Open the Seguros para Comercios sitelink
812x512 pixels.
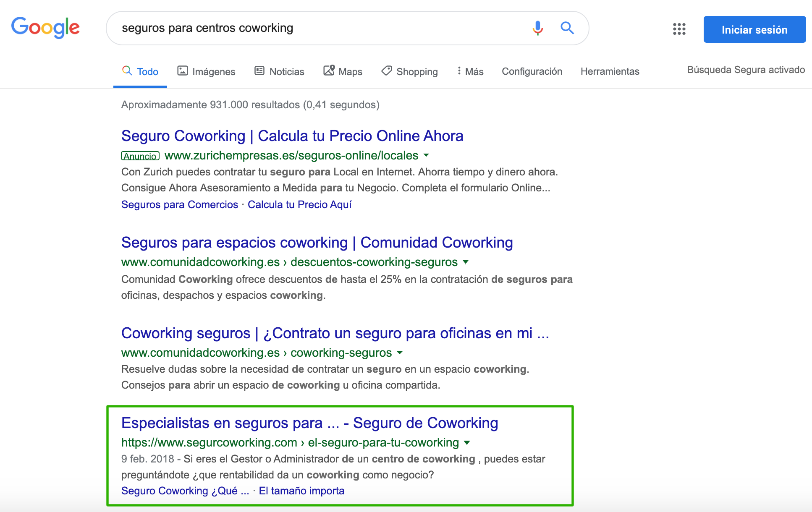(x=180, y=204)
